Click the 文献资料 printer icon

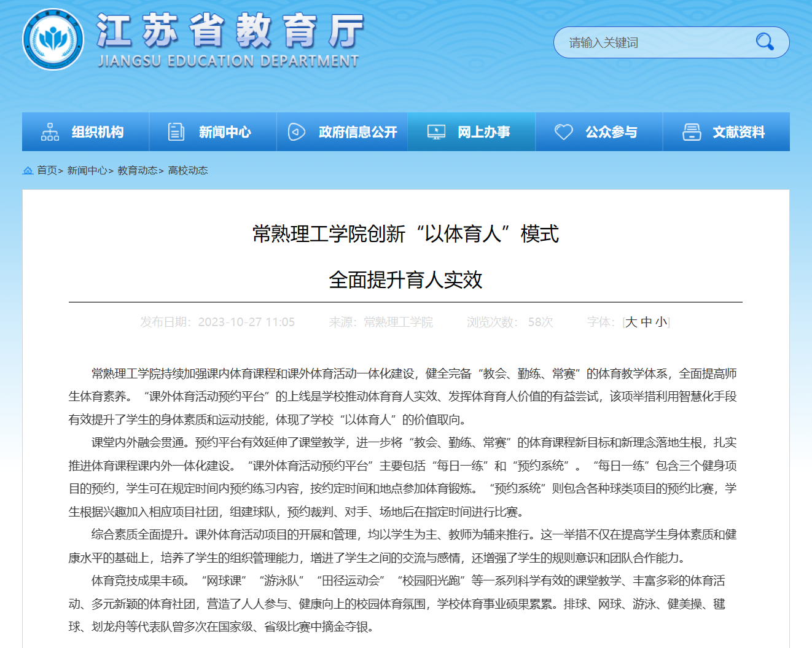pos(692,132)
